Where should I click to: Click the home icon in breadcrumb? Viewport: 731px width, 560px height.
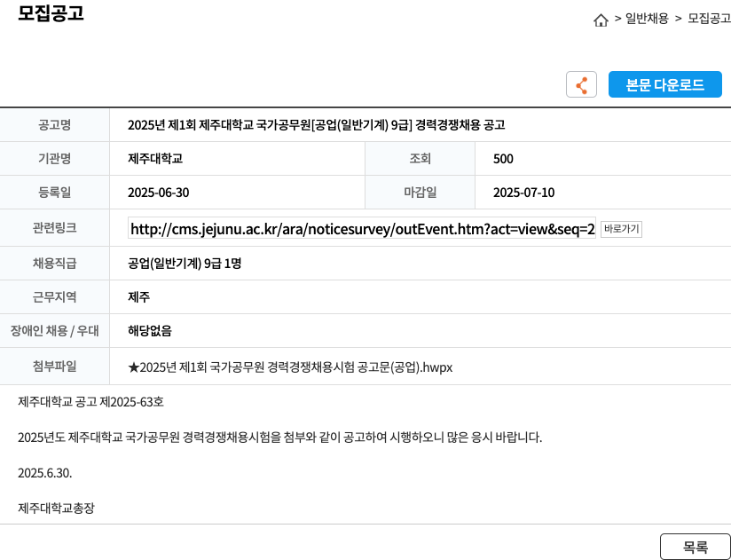tap(601, 20)
